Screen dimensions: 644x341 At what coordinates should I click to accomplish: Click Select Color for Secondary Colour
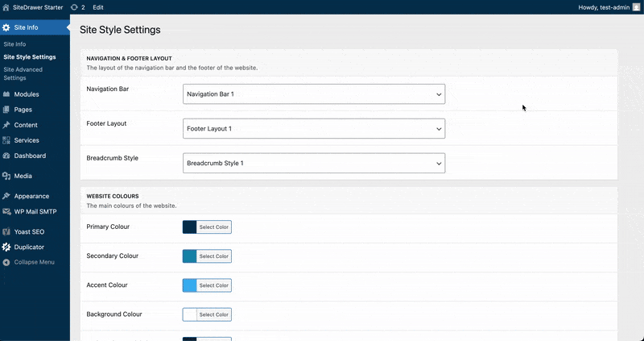pyautogui.click(x=213, y=256)
